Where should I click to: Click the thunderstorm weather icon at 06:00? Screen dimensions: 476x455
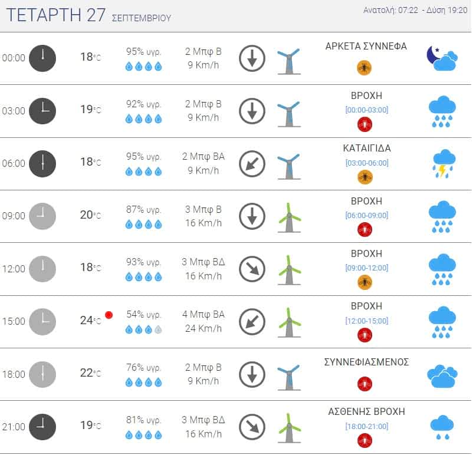(x=444, y=164)
